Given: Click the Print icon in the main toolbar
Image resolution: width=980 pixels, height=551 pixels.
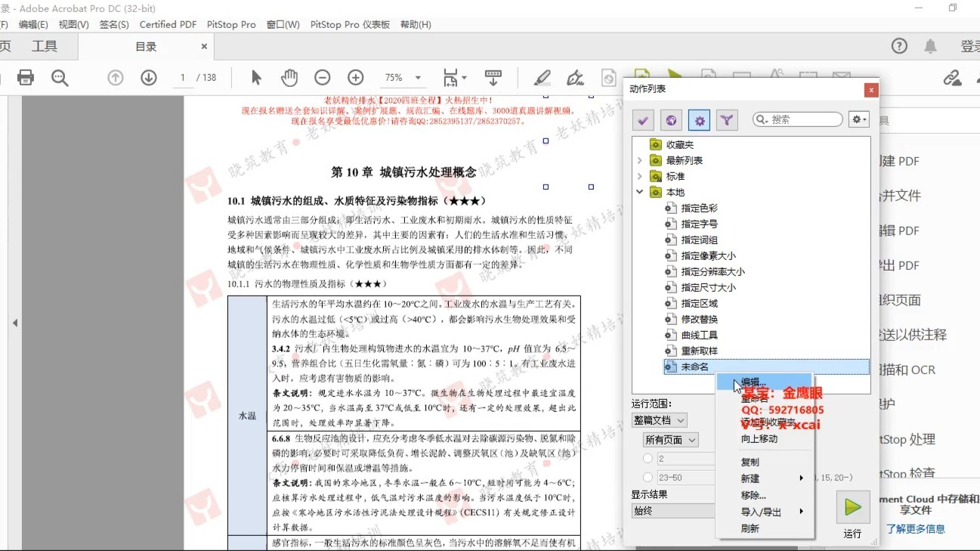Looking at the screenshot, I should (27, 77).
